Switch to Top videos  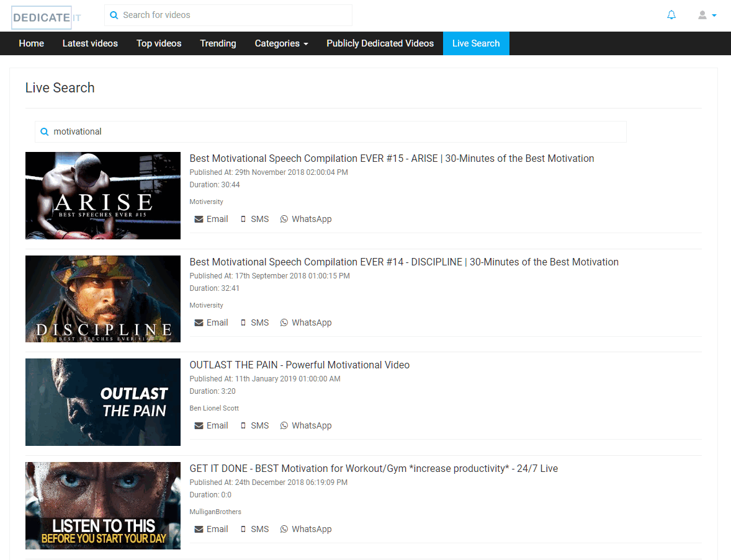[x=158, y=43]
